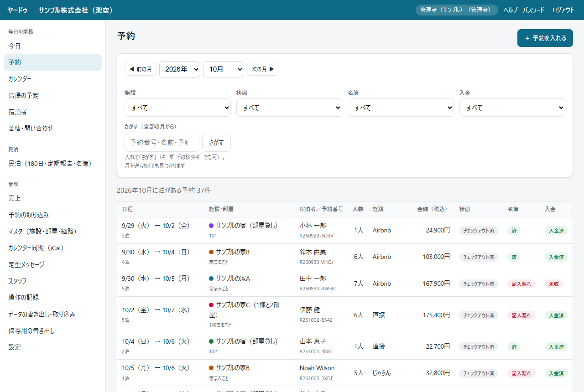The image size is (584, 392).
Task: Select 宿泊者 in the sidebar
Action: pyautogui.click(x=52, y=112)
